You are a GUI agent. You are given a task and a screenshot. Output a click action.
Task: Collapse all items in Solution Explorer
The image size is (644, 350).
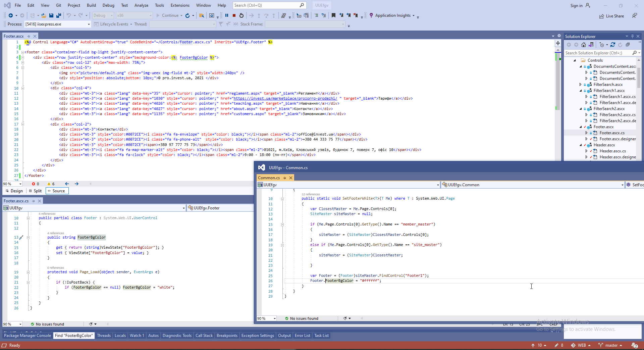tap(628, 45)
